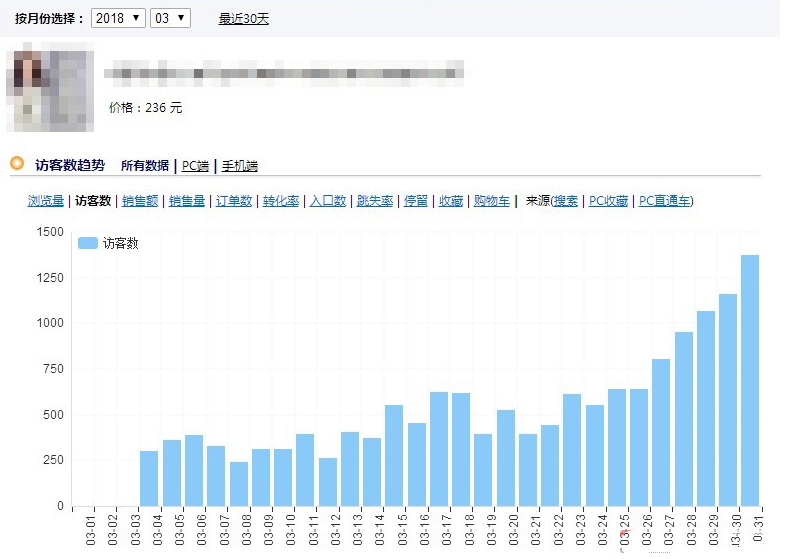Screen dimensions: 806x559
Task: Open the PC直通车 source link
Action: click(664, 201)
